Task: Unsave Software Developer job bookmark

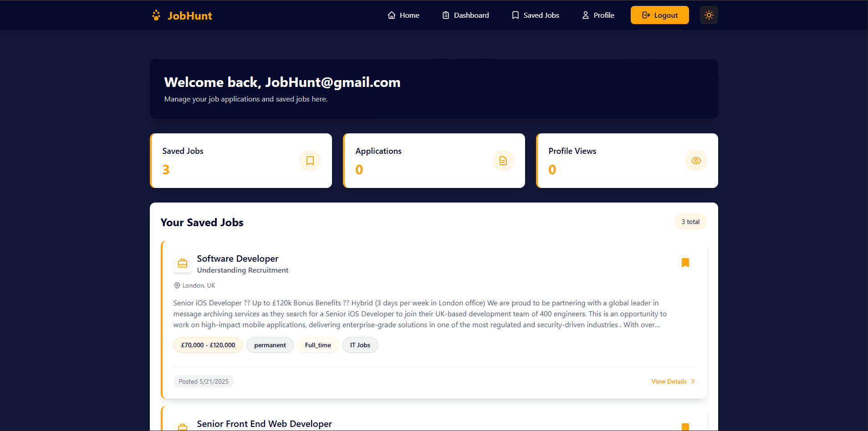Action: 685,263
